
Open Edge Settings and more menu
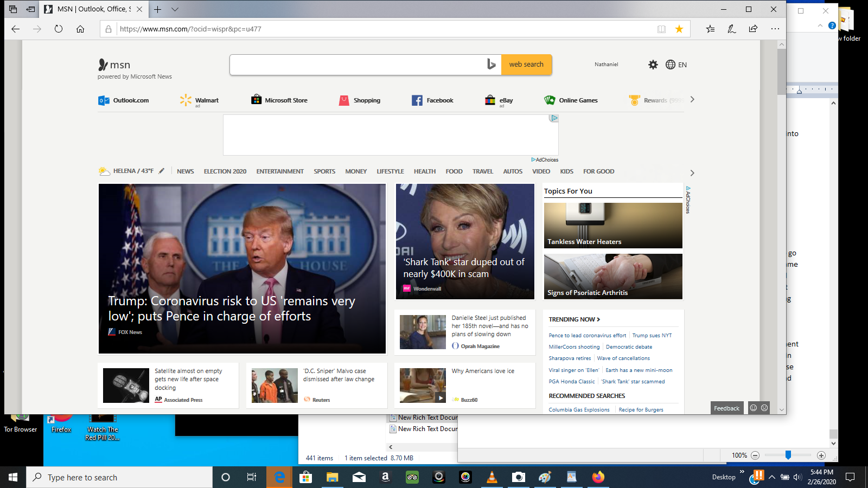775,29
